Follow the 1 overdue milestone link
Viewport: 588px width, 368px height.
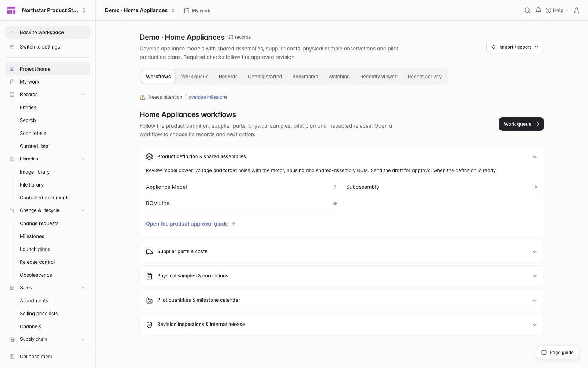pyautogui.click(x=207, y=97)
